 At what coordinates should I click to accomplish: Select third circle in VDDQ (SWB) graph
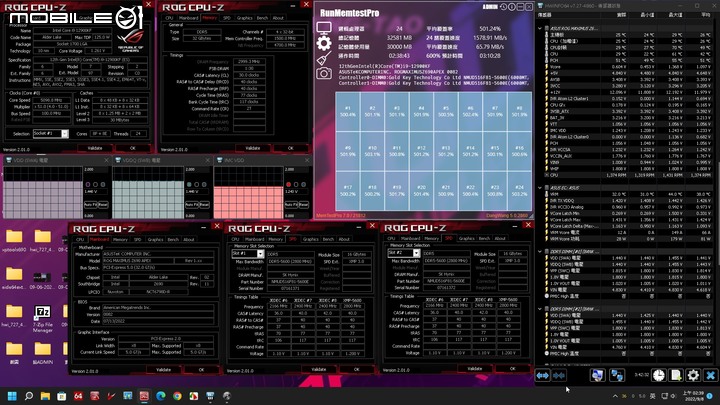pos(204,185)
